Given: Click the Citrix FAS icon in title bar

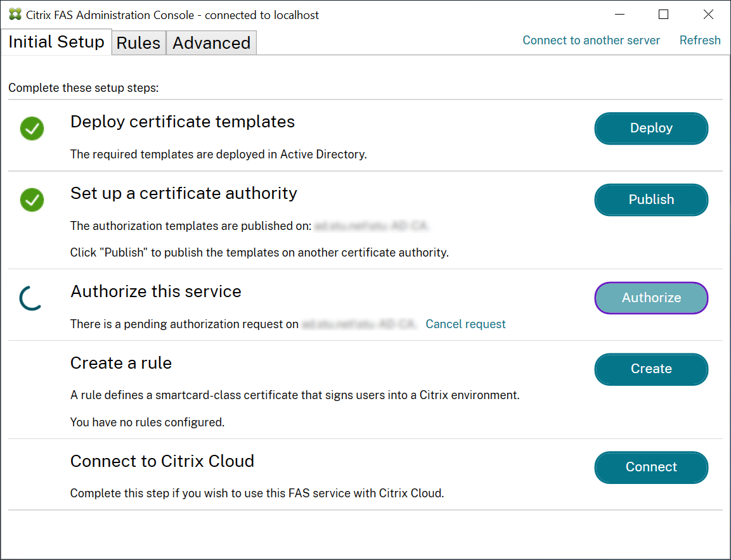Looking at the screenshot, I should (15, 15).
